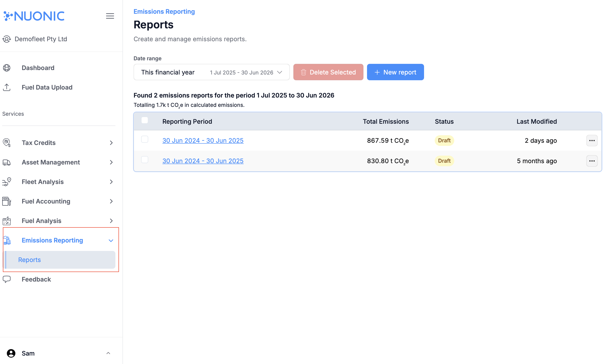Screen dimensions: 608x364
Task: Select the checkbox for the 867.59 t report
Action: point(145,139)
